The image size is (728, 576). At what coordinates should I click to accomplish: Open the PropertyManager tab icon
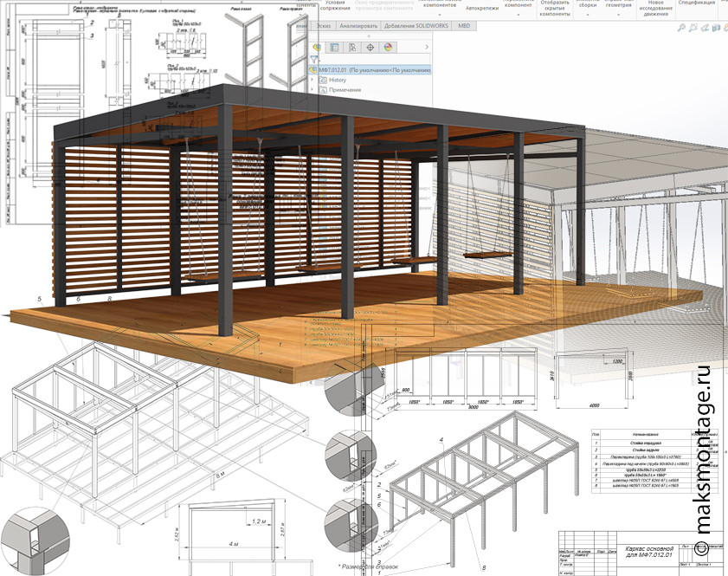334,47
